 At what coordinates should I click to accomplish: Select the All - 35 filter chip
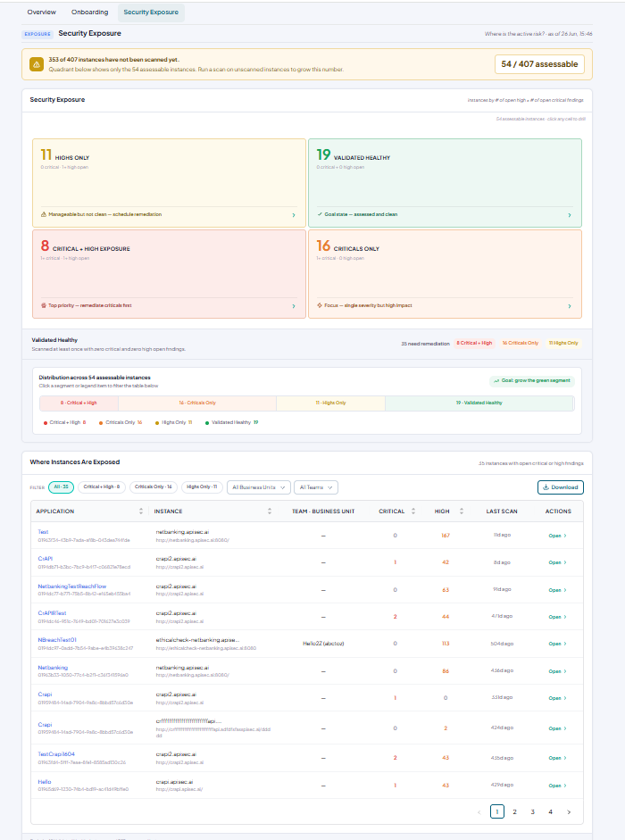pyautogui.click(x=61, y=487)
